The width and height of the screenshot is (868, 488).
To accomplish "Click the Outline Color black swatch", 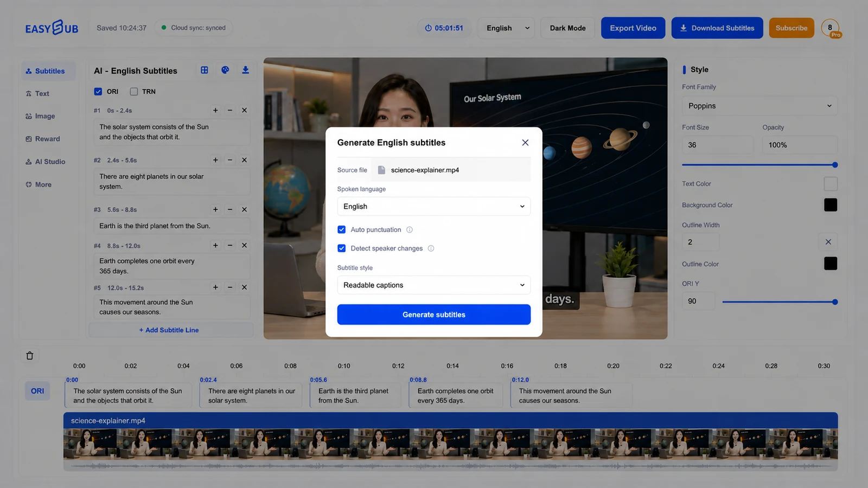I will click(x=830, y=264).
